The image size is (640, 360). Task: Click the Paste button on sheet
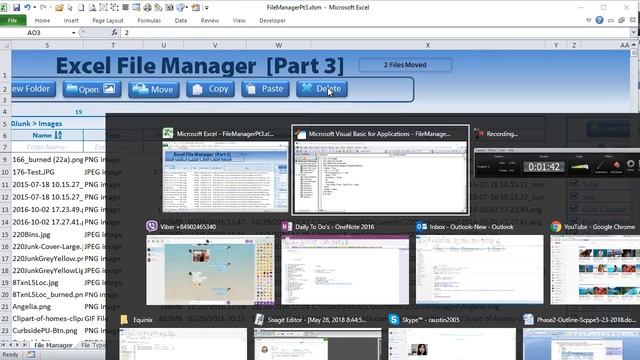pyautogui.click(x=265, y=89)
